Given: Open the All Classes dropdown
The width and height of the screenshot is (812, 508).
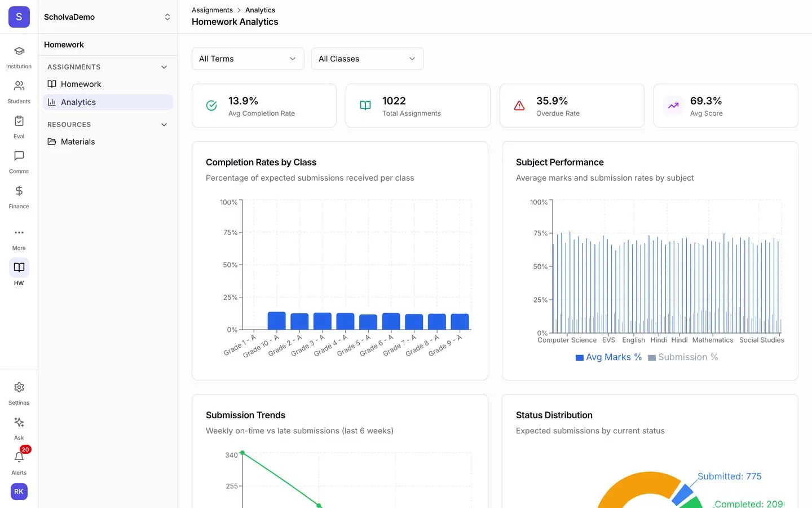Looking at the screenshot, I should coord(368,59).
